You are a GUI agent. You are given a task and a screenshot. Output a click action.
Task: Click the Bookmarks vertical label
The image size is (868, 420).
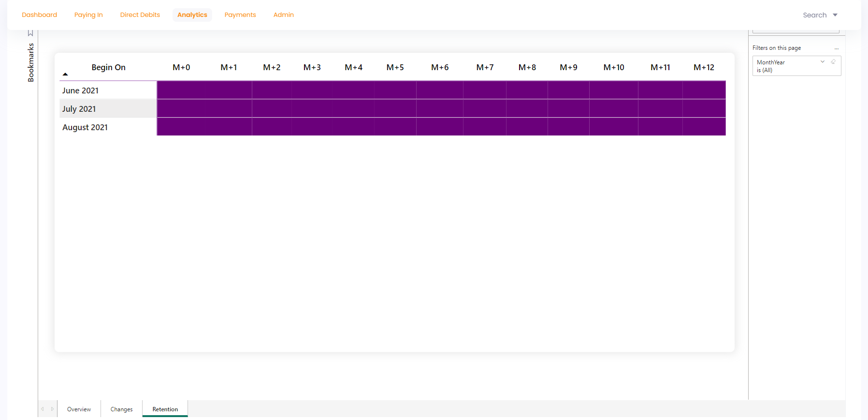[31, 62]
